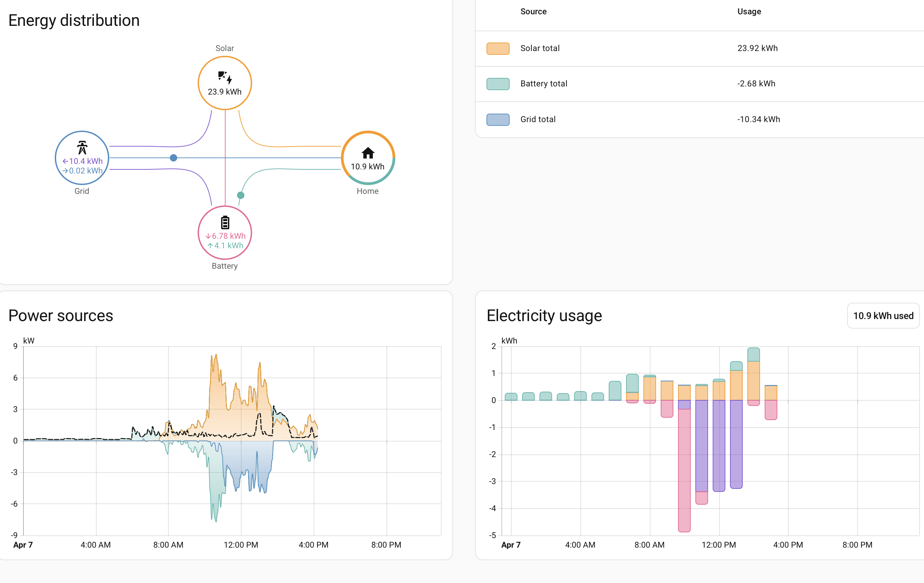Click the Solar label above the circle

[x=225, y=48]
